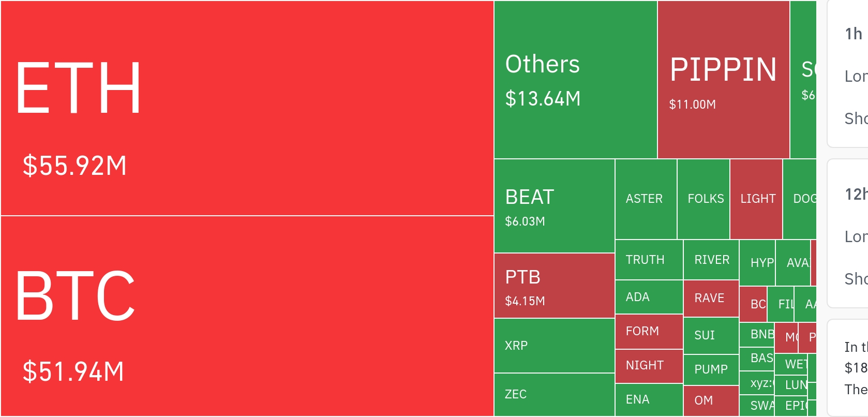The height and width of the screenshot is (417, 868).
Task: Open the TRUTH tile
Action: 649,260
